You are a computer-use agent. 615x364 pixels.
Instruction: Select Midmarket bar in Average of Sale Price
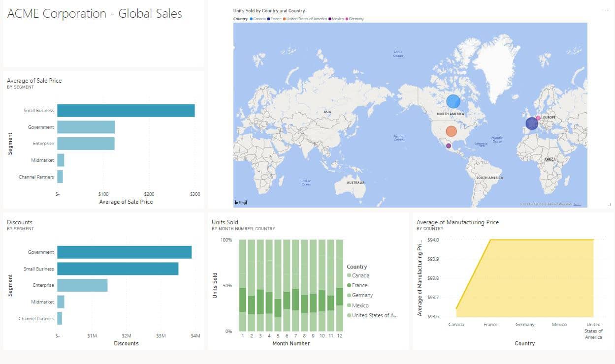click(x=61, y=160)
